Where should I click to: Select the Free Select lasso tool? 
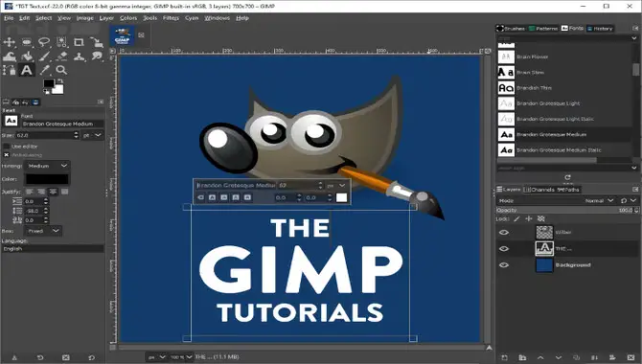pyautogui.click(x=44, y=42)
